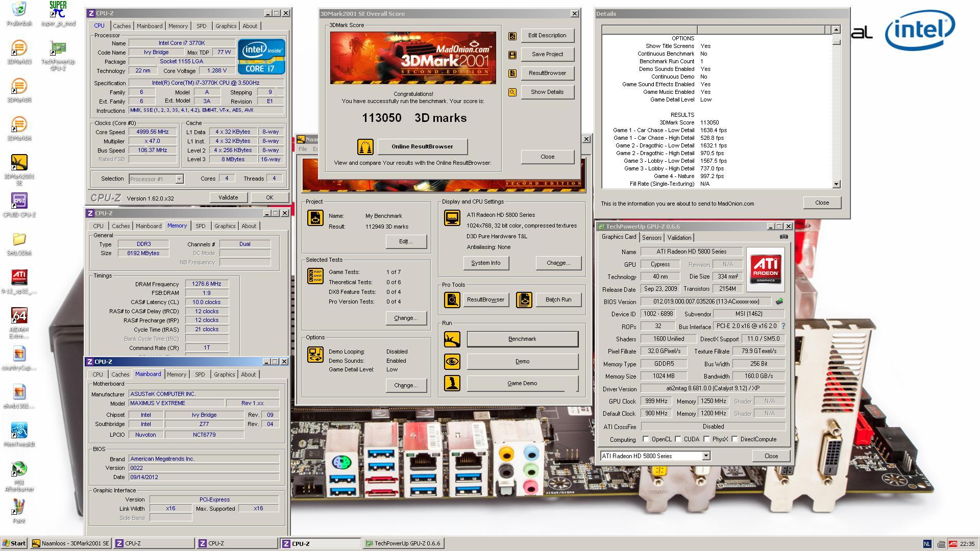Click the ResultBrowser icon beside its button in the score dialog
This screenshot has width=980, height=551.
(x=512, y=73)
